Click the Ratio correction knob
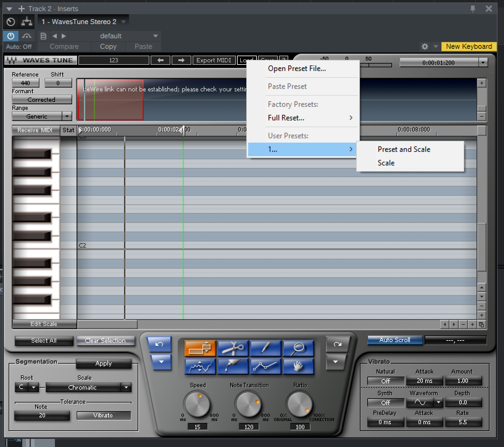This screenshot has height=447, width=504. [x=299, y=404]
